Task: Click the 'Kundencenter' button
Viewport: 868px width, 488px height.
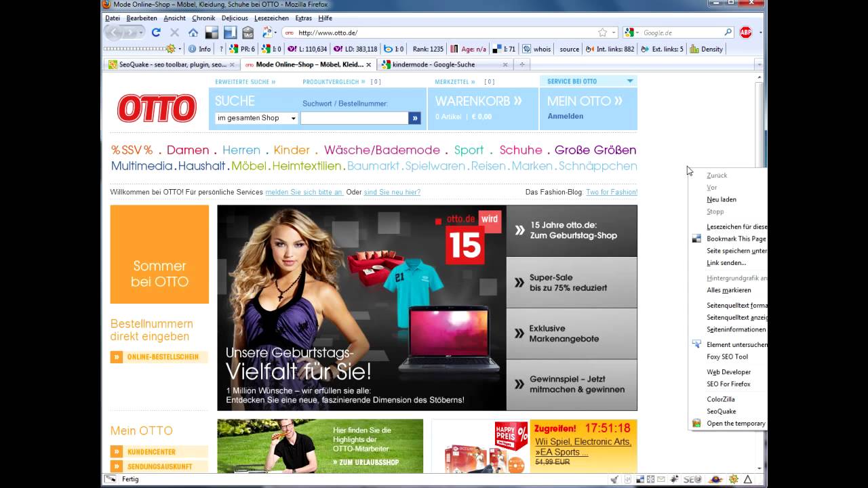Action: (x=159, y=451)
